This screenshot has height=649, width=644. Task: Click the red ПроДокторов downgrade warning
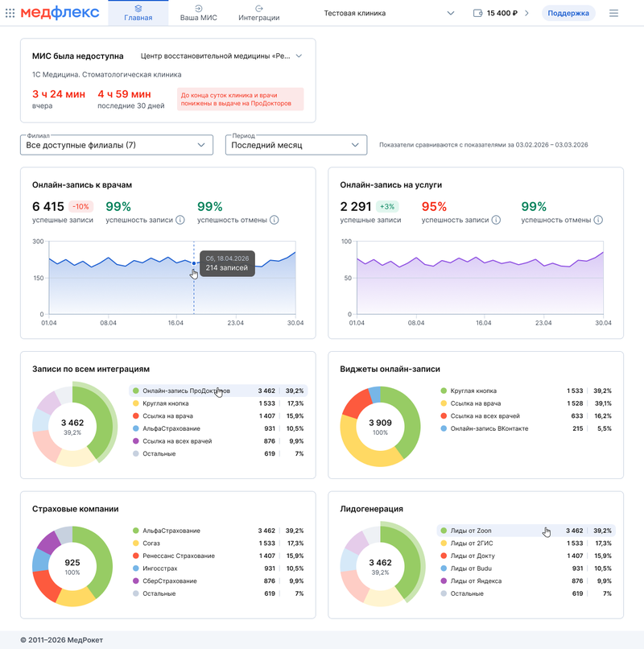point(241,99)
